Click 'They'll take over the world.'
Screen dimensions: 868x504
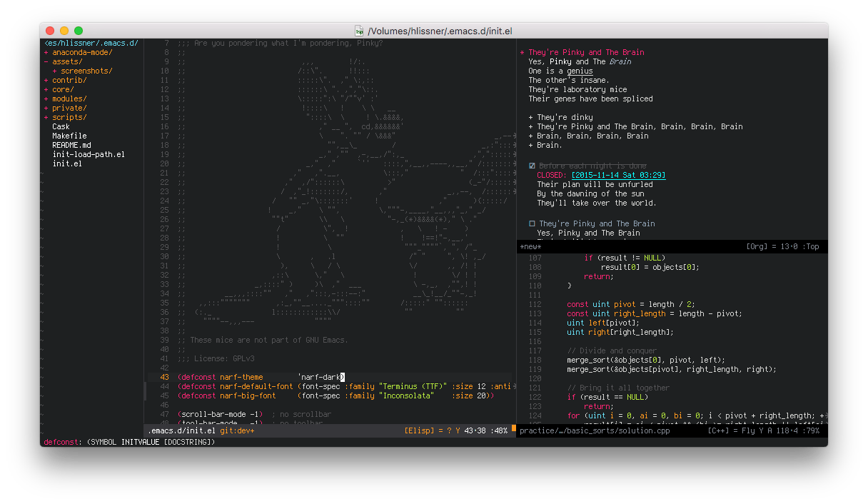597,203
